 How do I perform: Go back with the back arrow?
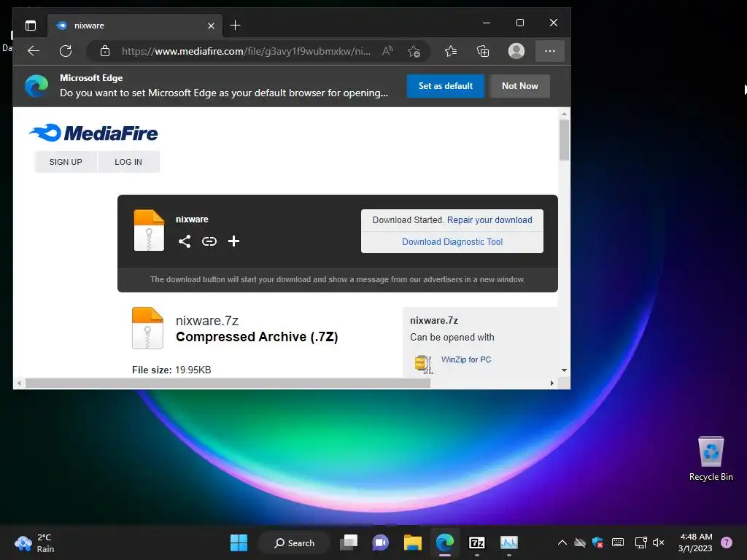[34, 51]
